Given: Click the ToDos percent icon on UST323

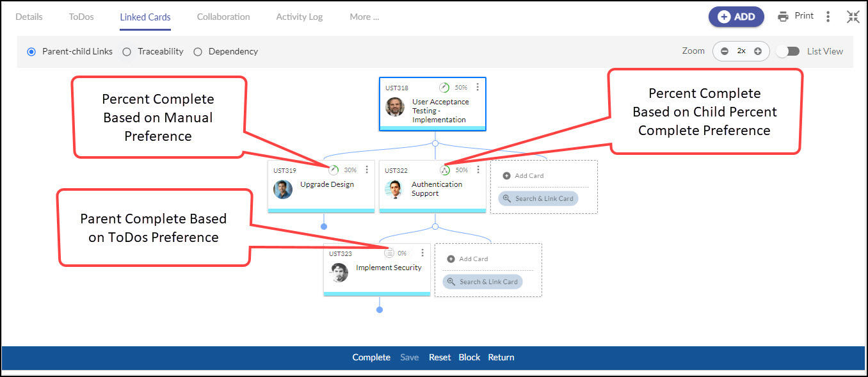Looking at the screenshot, I should (389, 253).
